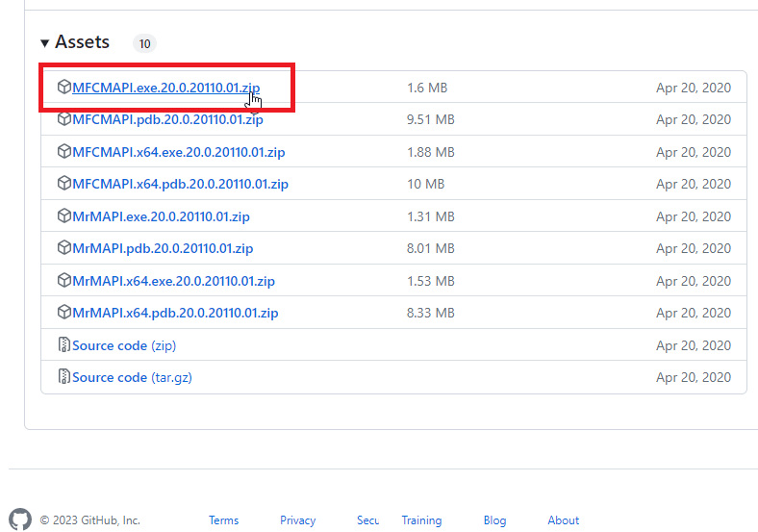Collapse the Assets section triangle

click(x=45, y=43)
